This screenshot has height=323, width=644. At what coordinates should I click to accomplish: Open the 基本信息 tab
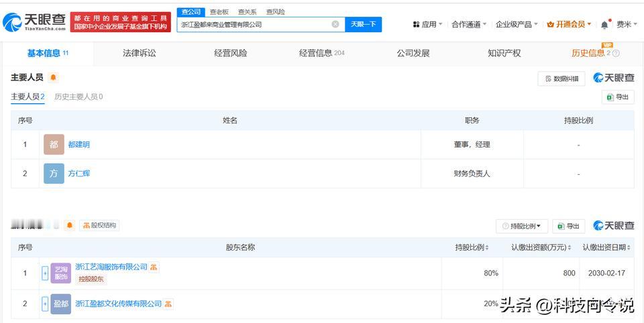coord(48,54)
